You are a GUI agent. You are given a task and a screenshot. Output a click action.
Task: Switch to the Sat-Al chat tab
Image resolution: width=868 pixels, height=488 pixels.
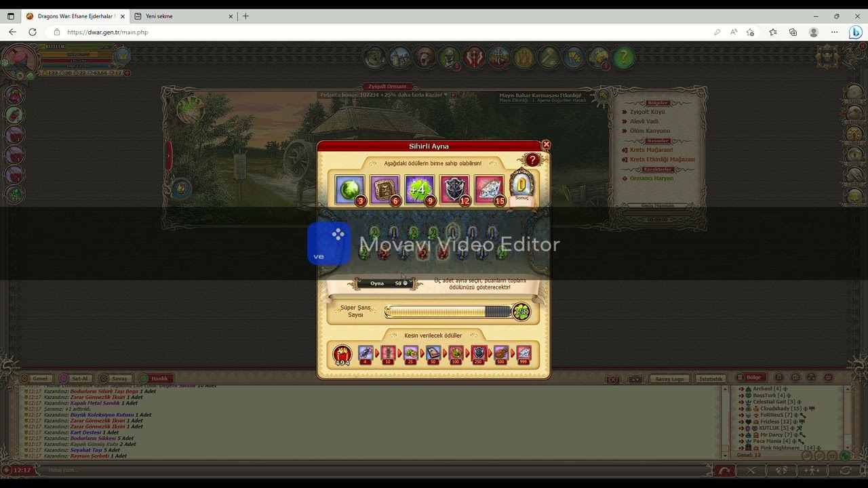(75, 379)
